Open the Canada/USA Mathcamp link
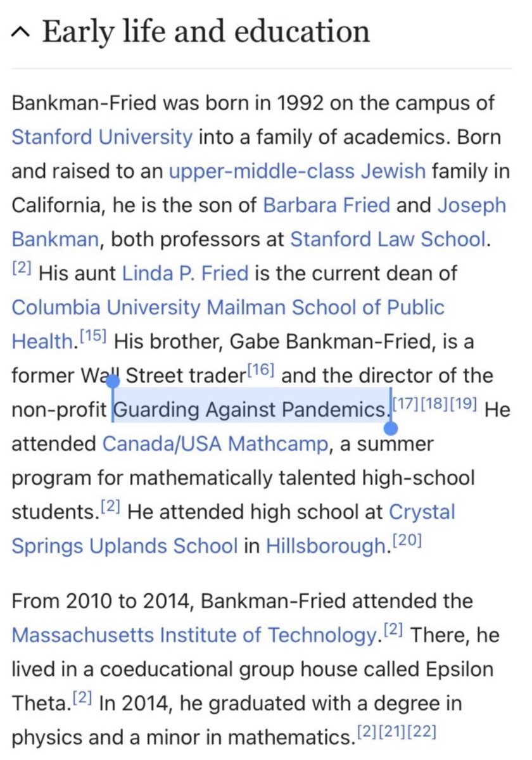The height and width of the screenshot is (760, 532). (x=215, y=444)
